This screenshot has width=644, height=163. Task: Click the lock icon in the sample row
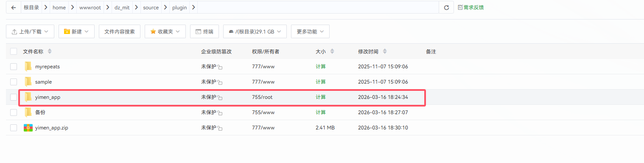220,82
